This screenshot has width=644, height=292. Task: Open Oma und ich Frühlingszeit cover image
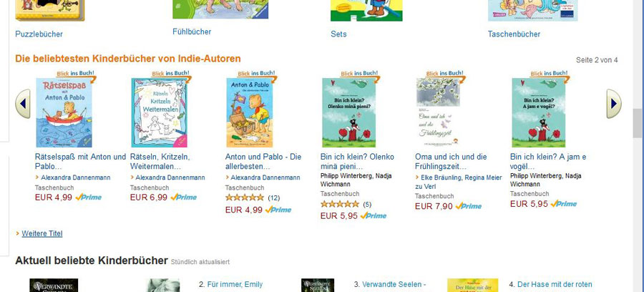click(438, 112)
